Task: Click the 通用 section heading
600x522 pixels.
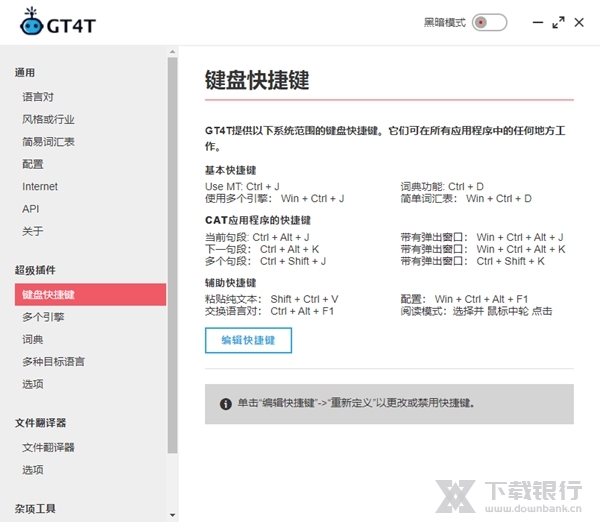Action: point(25,72)
